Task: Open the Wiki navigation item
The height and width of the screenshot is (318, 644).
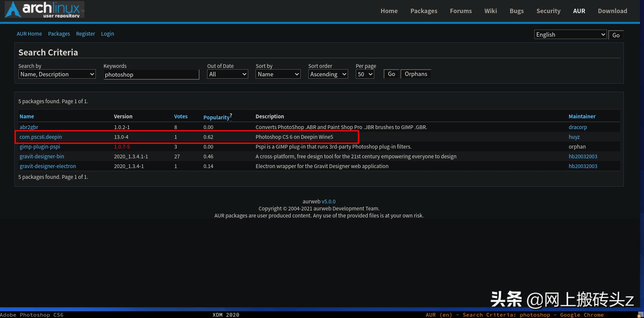Action: pyautogui.click(x=491, y=11)
